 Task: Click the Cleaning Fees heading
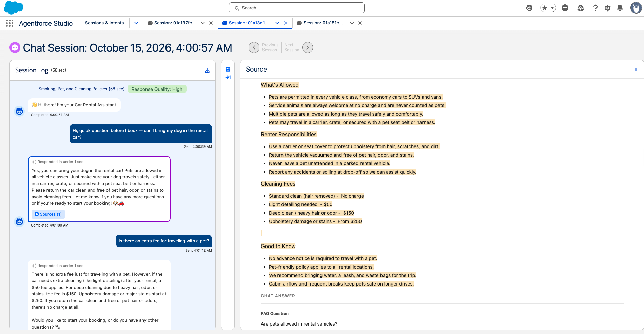(x=278, y=184)
